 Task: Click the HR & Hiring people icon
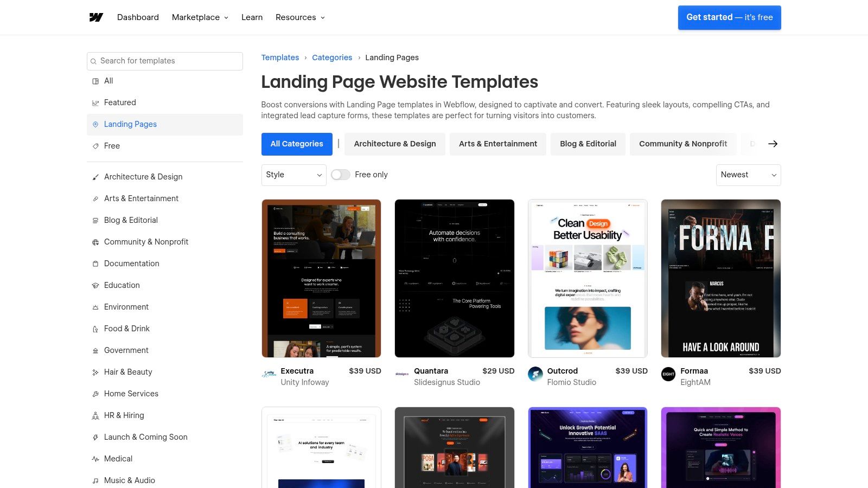(95, 415)
